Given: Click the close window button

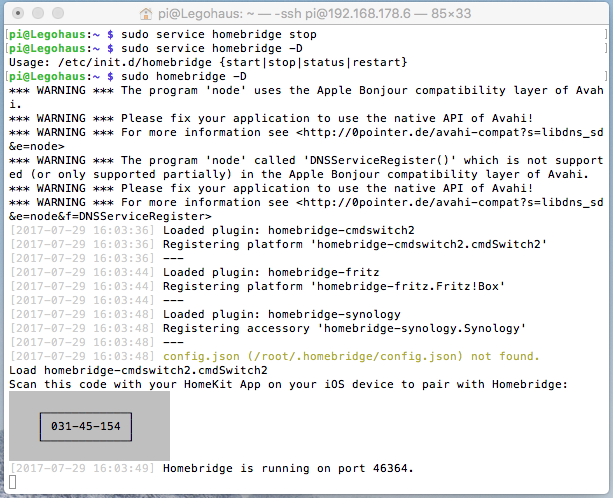Looking at the screenshot, I should coord(18,13).
